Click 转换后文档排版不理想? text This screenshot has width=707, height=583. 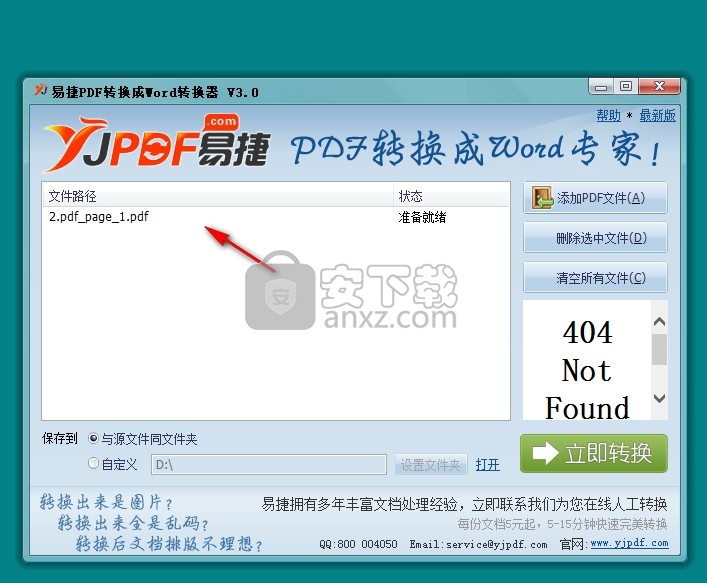coord(169,544)
